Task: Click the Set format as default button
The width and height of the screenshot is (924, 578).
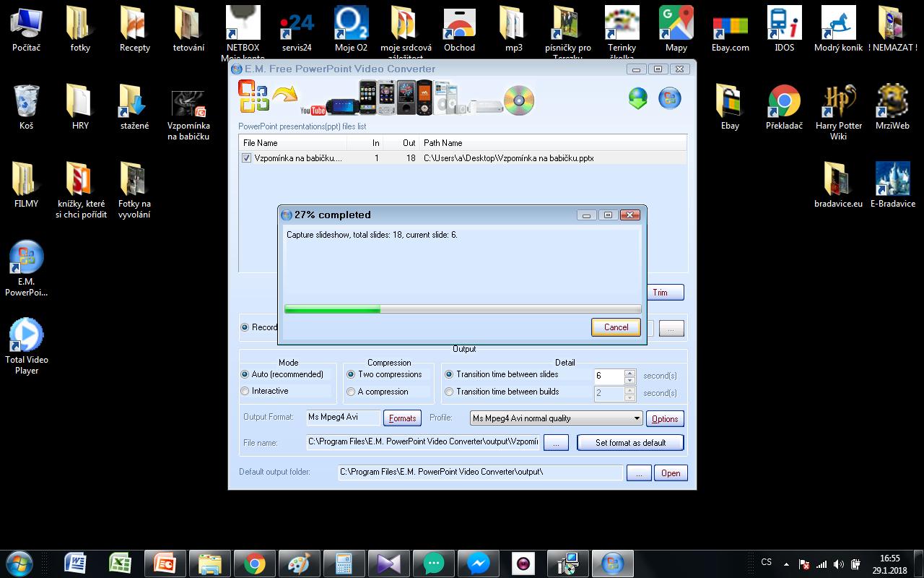Action: tap(630, 443)
